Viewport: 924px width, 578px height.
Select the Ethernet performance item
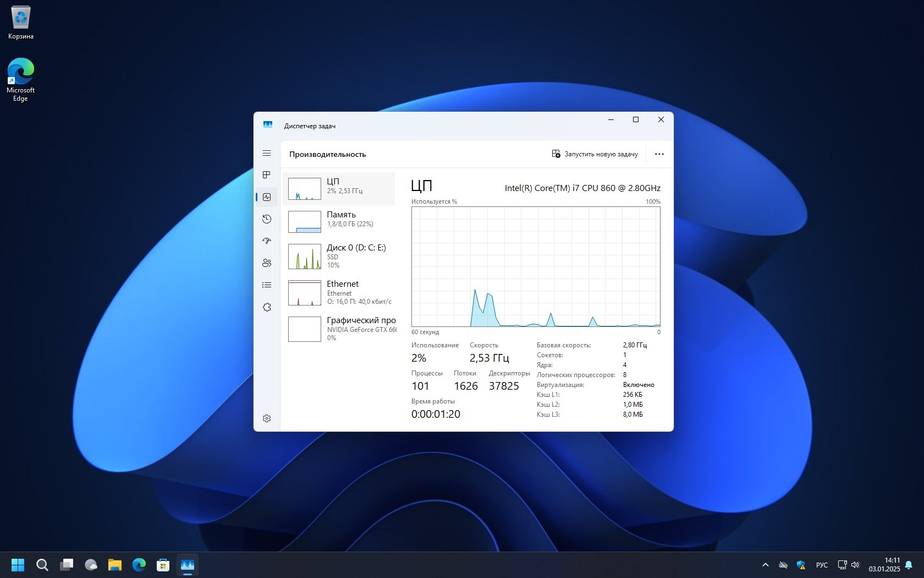click(x=339, y=292)
